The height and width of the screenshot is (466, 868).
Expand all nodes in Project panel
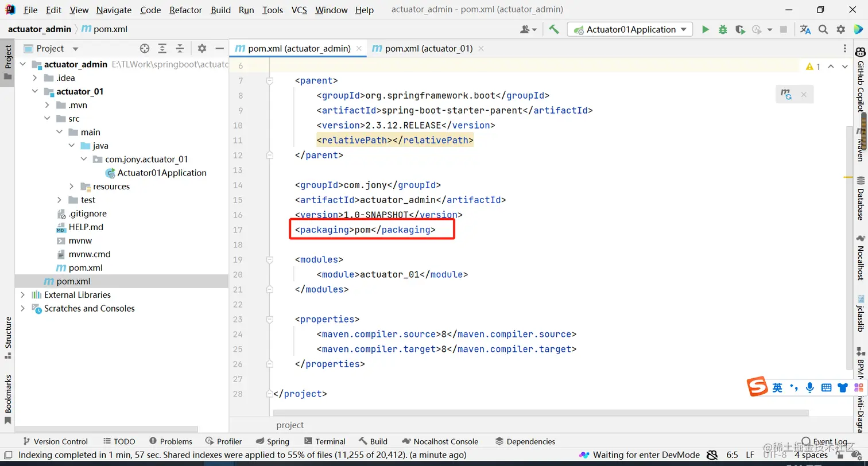click(x=162, y=49)
